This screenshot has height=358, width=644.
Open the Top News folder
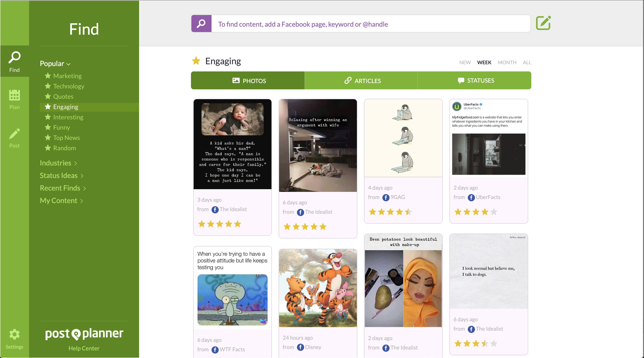coord(66,138)
